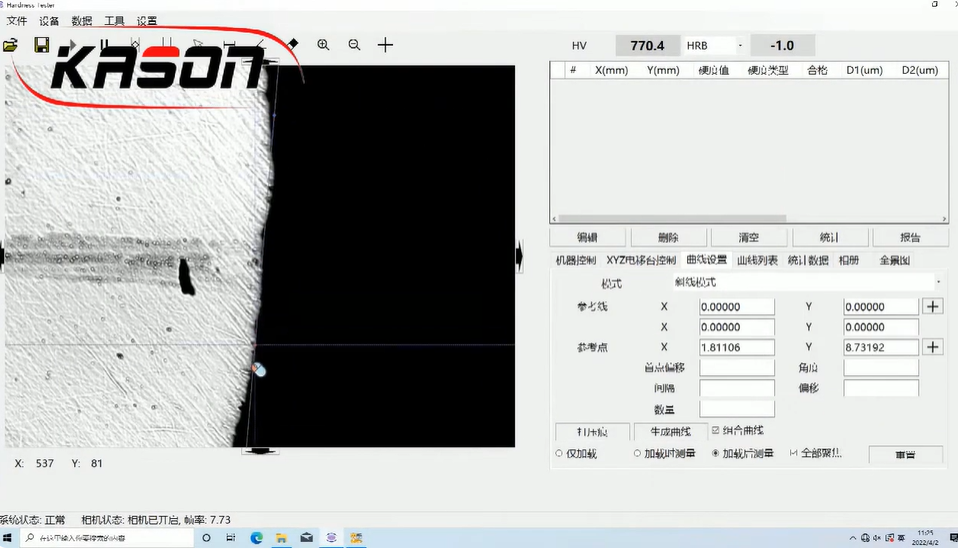Image resolution: width=958 pixels, height=549 pixels.
Task: Click the Windows taskbar search box
Action: 108,538
